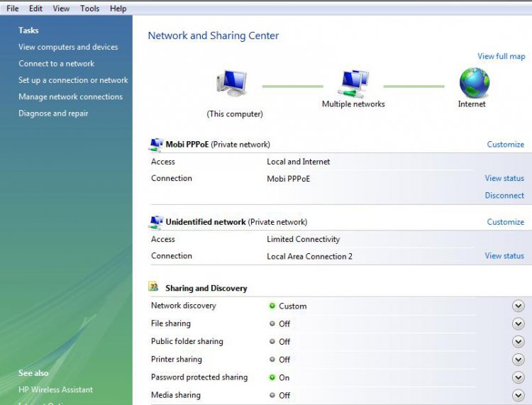This screenshot has height=405, width=532.
Task: Click the Public folder sharing label
Action: click(187, 341)
